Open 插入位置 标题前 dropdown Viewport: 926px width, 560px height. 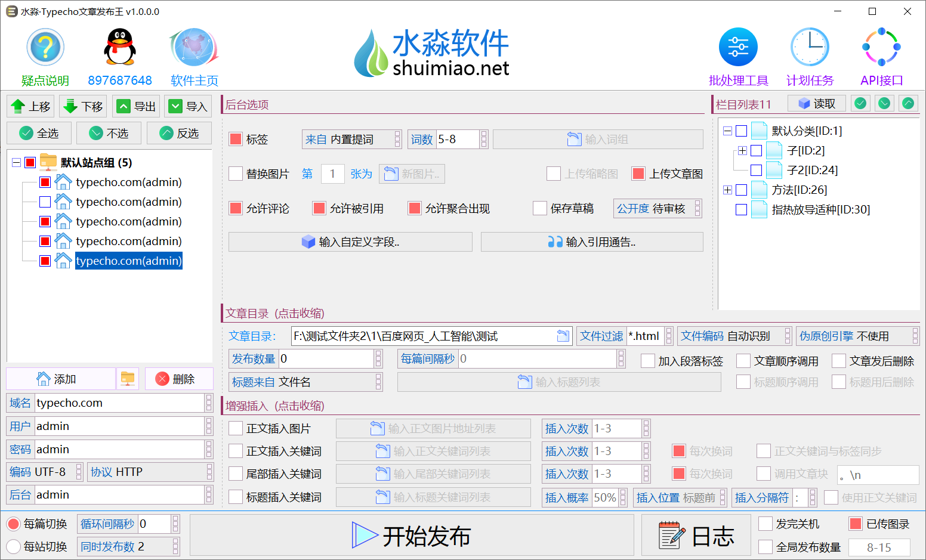[x=680, y=497]
